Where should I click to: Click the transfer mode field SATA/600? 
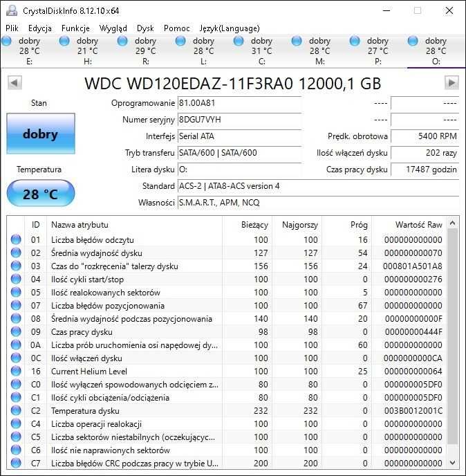pos(239,153)
